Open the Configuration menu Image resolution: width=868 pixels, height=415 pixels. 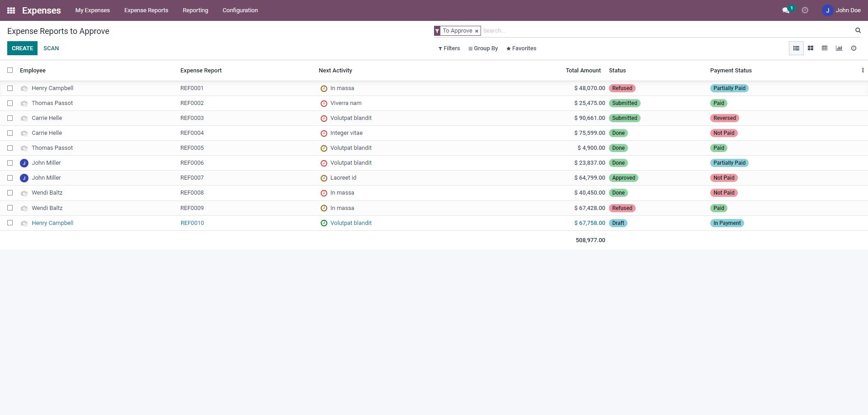click(240, 10)
